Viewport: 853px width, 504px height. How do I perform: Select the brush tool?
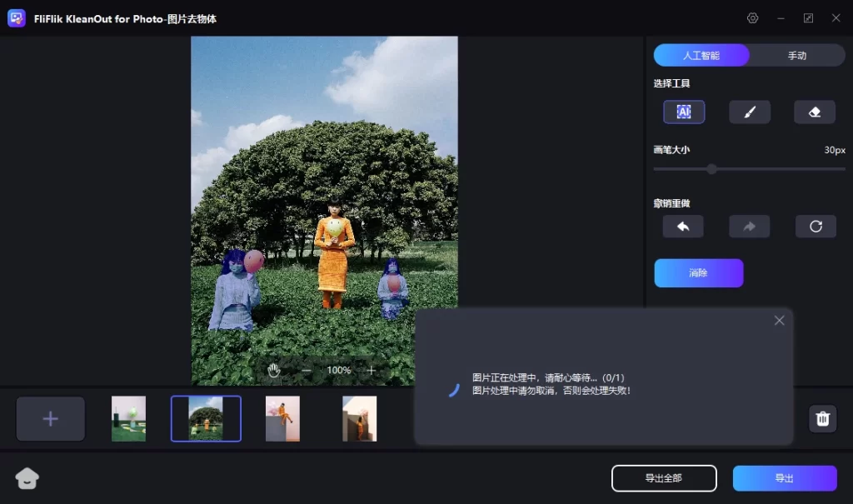(749, 112)
